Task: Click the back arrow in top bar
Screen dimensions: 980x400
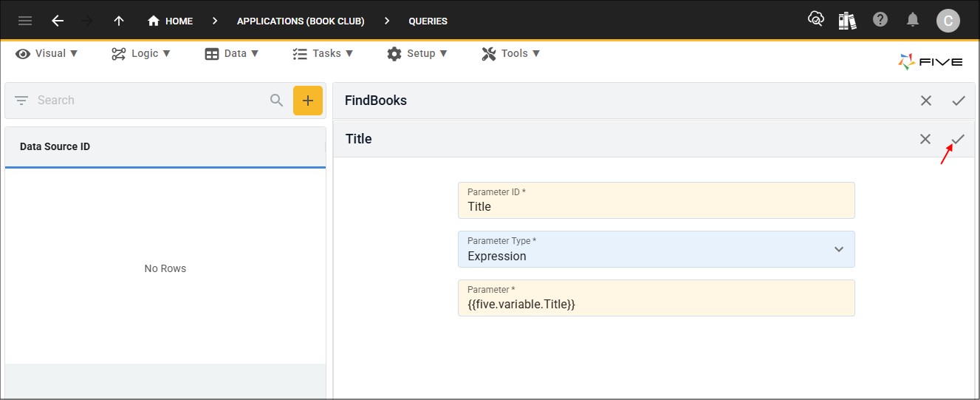Action: (58, 21)
